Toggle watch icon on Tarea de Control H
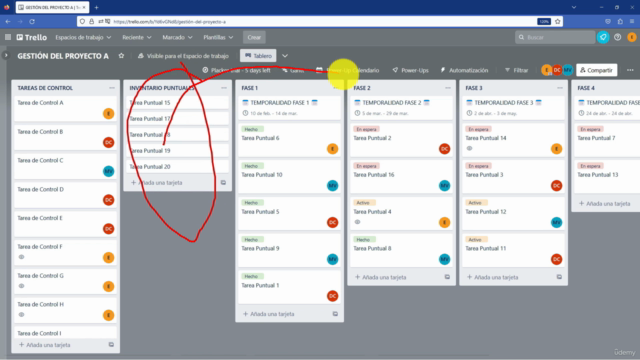This screenshot has width=640, height=360. [x=22, y=315]
